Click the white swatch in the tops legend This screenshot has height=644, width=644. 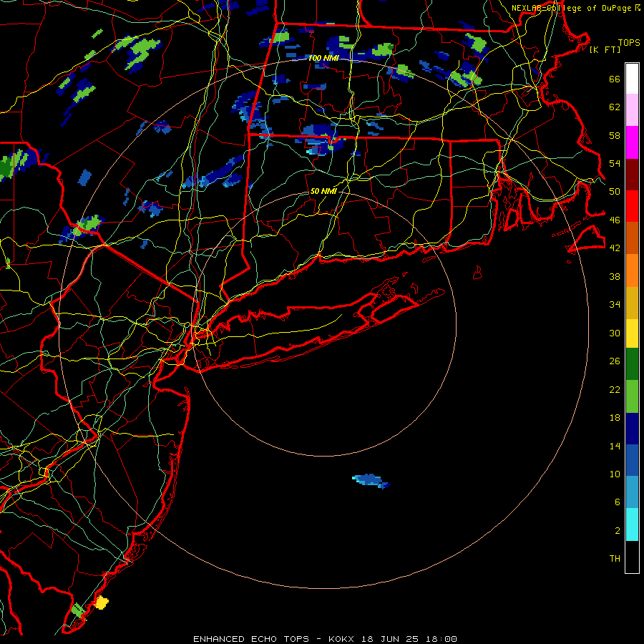tap(632, 79)
